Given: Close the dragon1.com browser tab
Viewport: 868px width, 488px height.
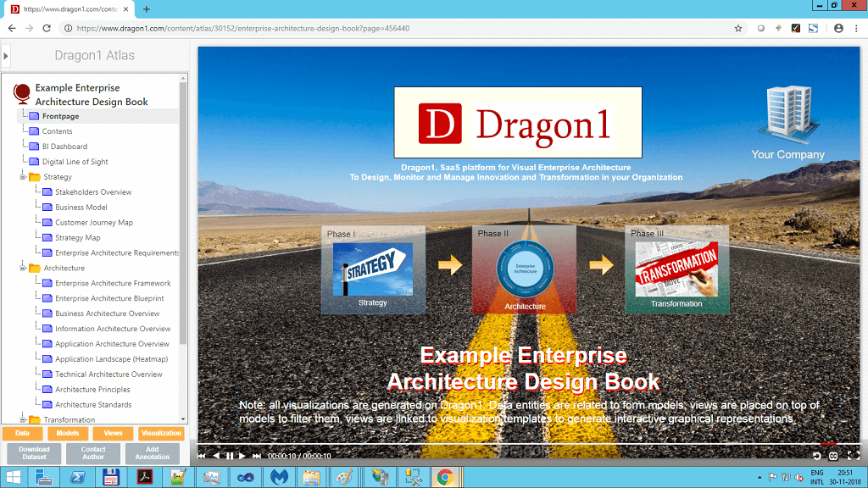Looking at the screenshot, I should coord(125,9).
